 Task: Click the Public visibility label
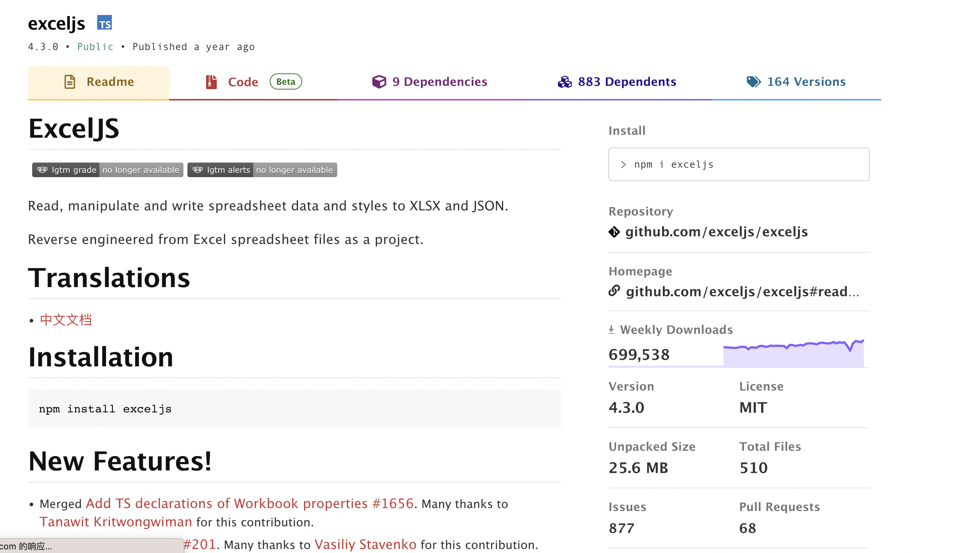[95, 47]
